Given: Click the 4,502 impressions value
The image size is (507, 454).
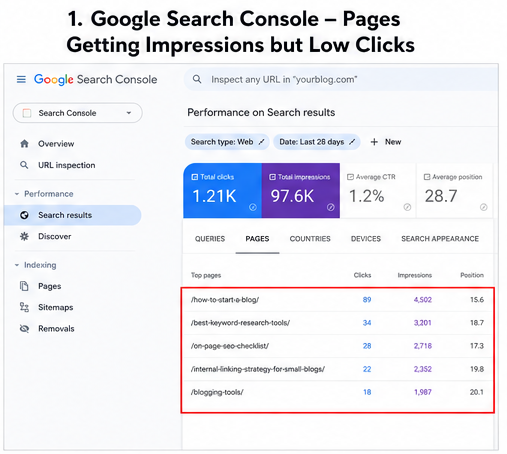Looking at the screenshot, I should coord(423,300).
